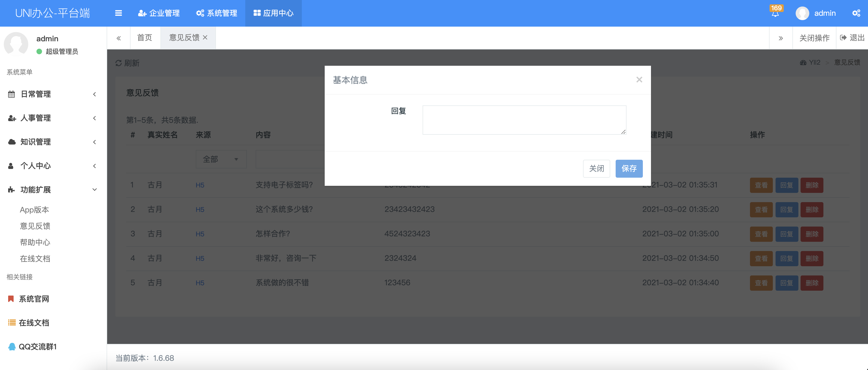Open the 来源 filter dropdown 全部
This screenshot has width=868, height=370.
(x=221, y=159)
